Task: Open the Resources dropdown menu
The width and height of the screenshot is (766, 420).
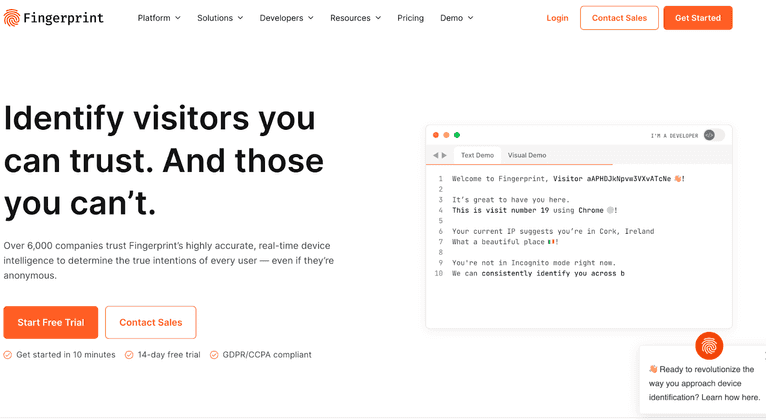Action: pos(356,18)
